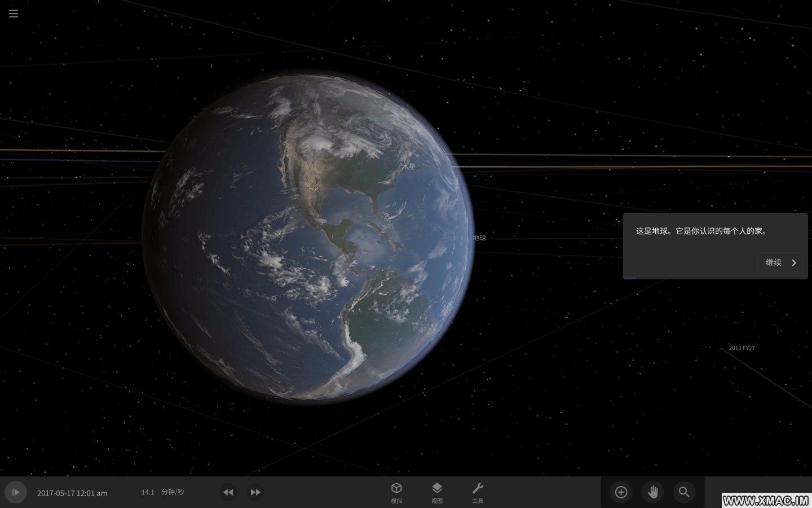Click the chevron arrow beside 继续
Image resolution: width=812 pixels, height=508 pixels.
(794, 262)
